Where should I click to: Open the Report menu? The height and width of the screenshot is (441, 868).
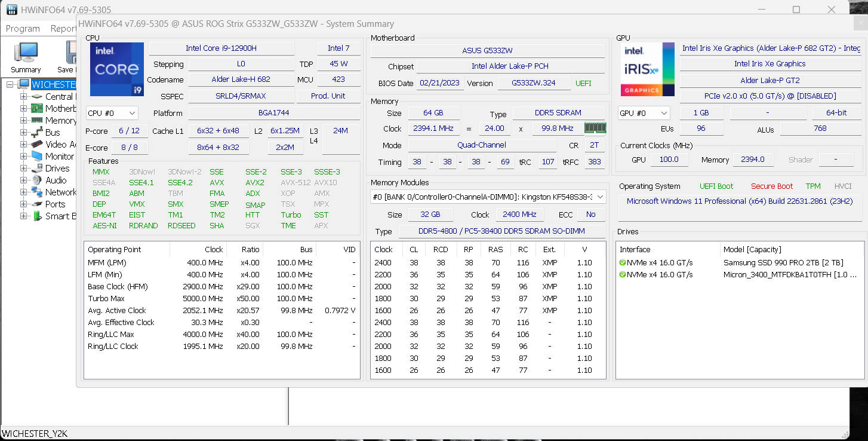point(63,29)
